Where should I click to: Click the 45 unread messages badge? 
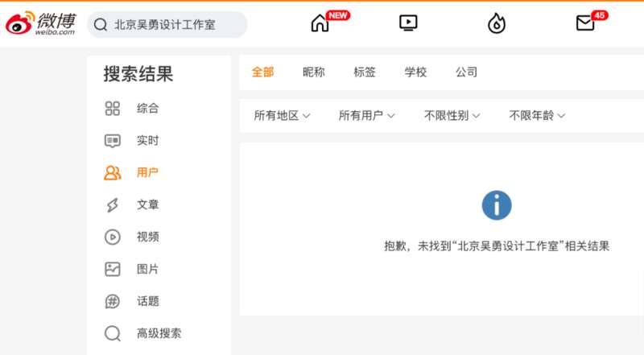(599, 15)
